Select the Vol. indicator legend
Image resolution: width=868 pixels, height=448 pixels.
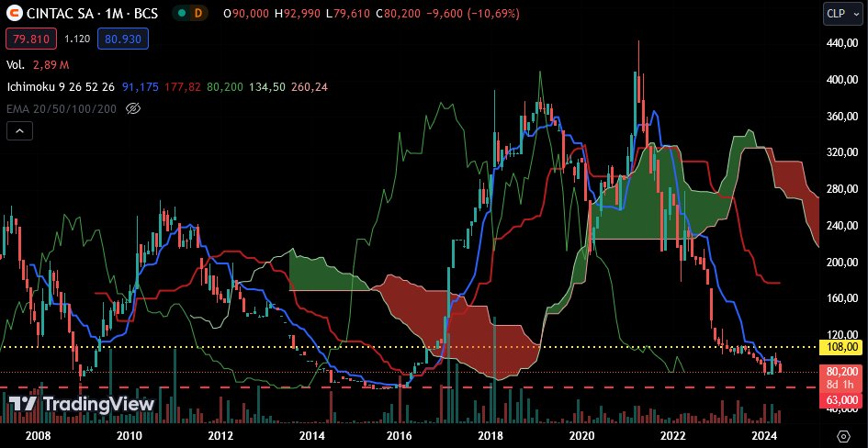click(16, 65)
